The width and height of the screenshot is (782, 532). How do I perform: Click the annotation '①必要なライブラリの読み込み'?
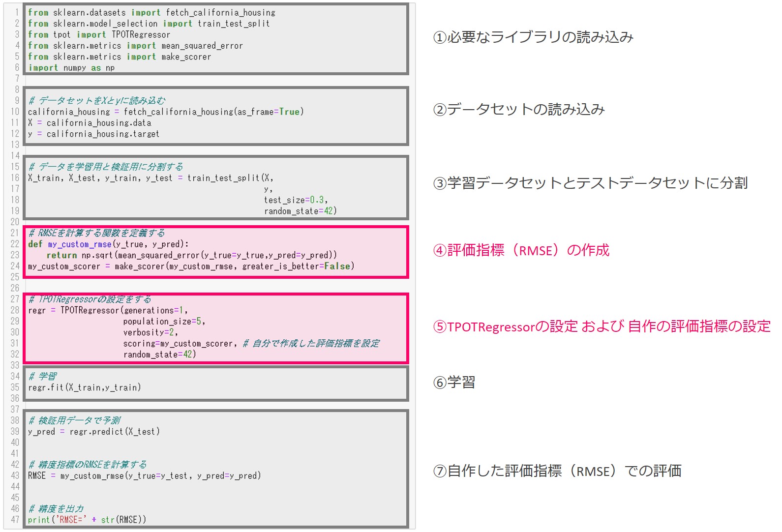[533, 37]
